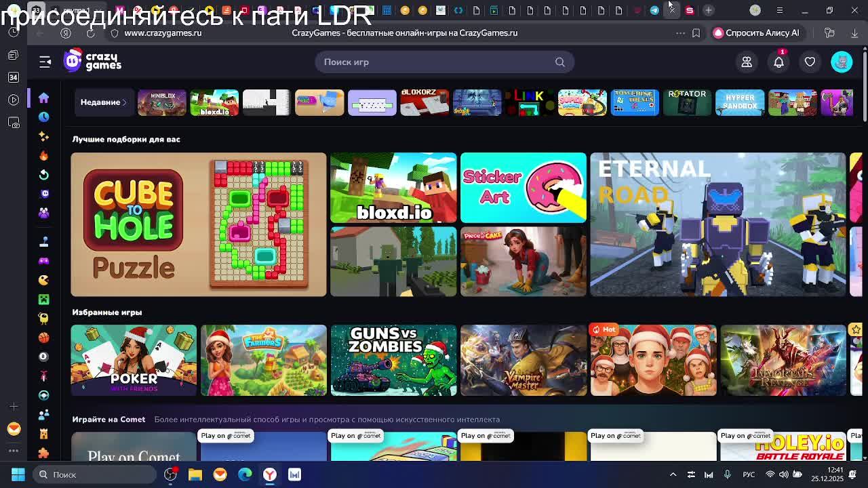Open the Windows Start menu
The height and width of the screenshot is (488, 868).
[x=18, y=474]
